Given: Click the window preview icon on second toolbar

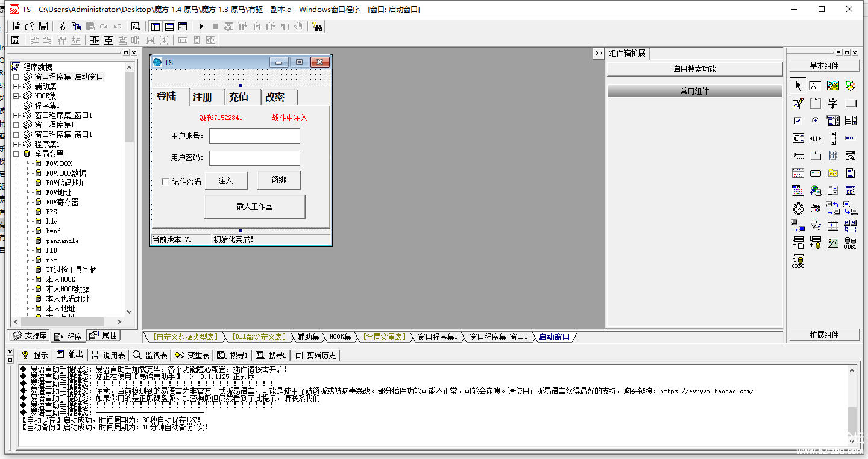Looking at the screenshot, I should click(x=16, y=40).
